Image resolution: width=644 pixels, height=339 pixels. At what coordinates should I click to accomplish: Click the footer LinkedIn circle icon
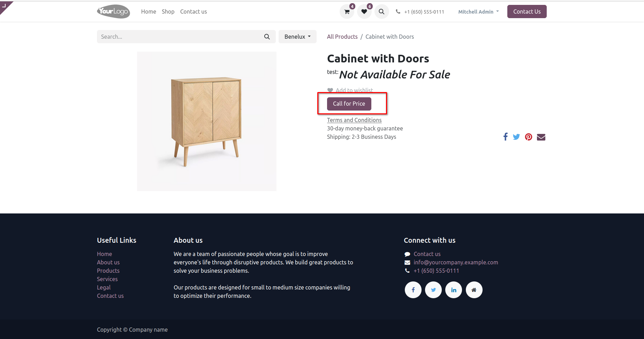pos(454,290)
